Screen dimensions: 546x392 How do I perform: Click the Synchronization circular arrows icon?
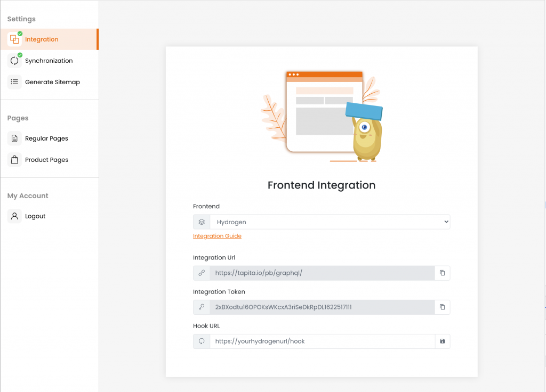point(14,61)
